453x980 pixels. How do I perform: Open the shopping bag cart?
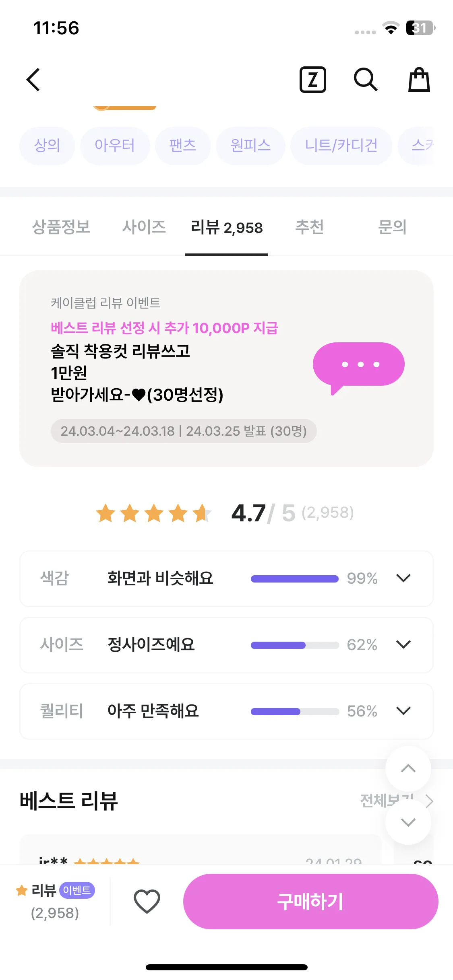pyautogui.click(x=419, y=80)
